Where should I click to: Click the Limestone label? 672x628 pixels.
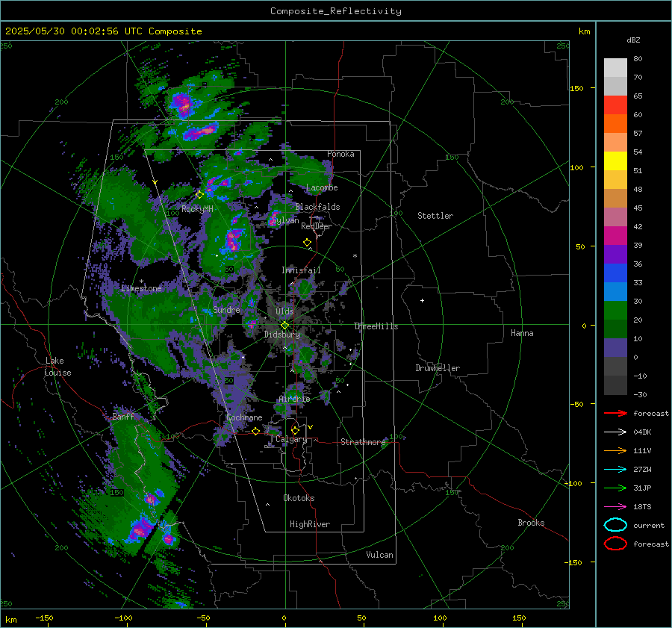click(x=141, y=288)
